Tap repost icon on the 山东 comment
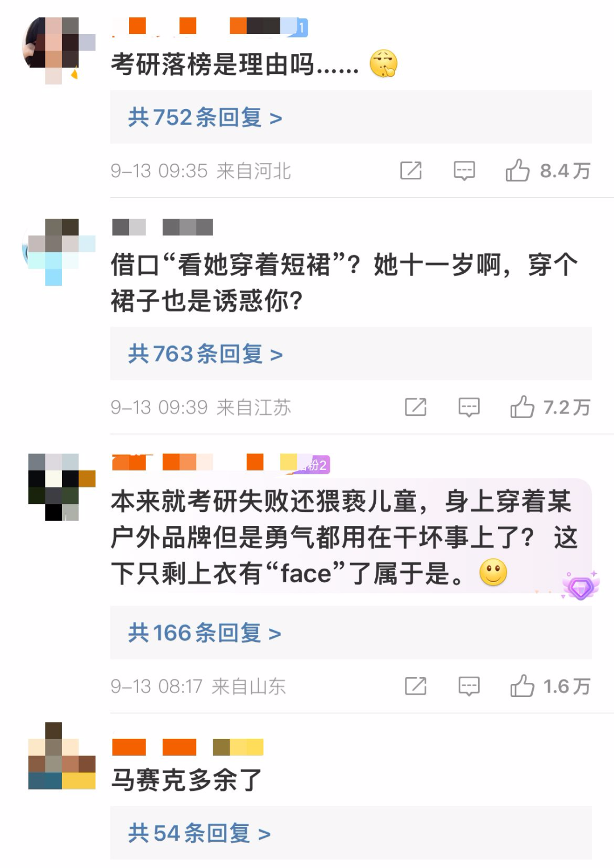Screen dimensions: 614x868 [416, 686]
